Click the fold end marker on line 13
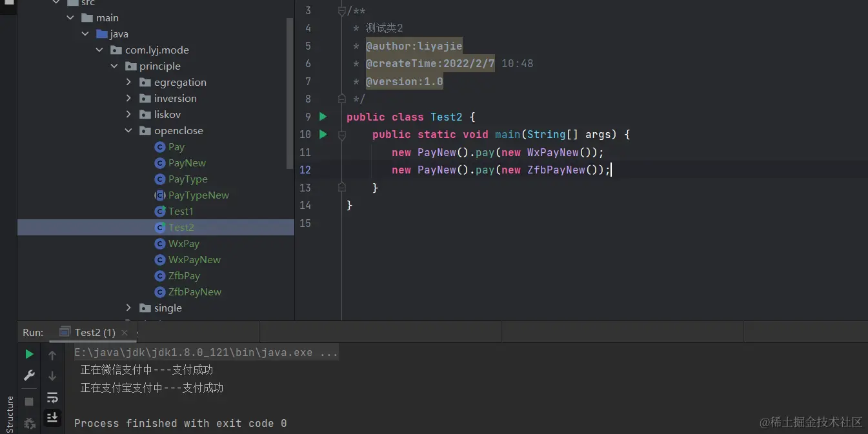Image resolution: width=868 pixels, height=434 pixels. [342, 188]
